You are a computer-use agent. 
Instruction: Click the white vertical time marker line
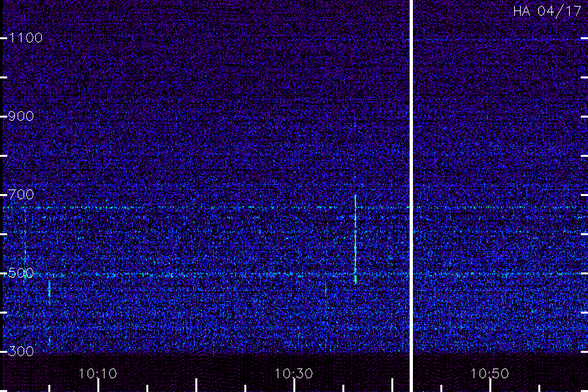point(411,196)
